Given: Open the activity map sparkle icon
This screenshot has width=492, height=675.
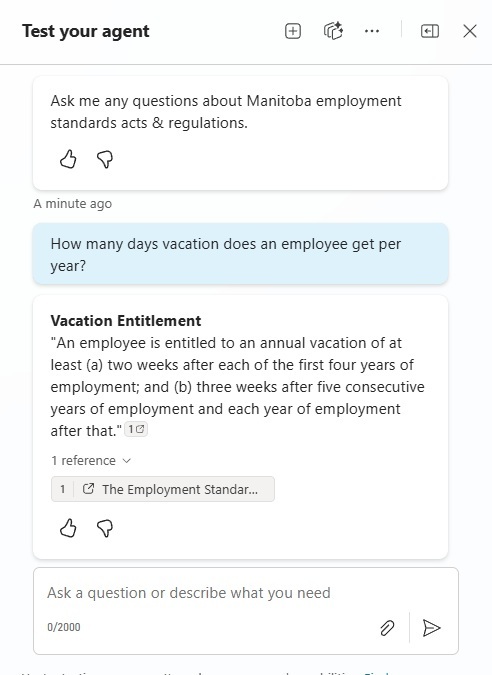Looking at the screenshot, I should pos(333,31).
